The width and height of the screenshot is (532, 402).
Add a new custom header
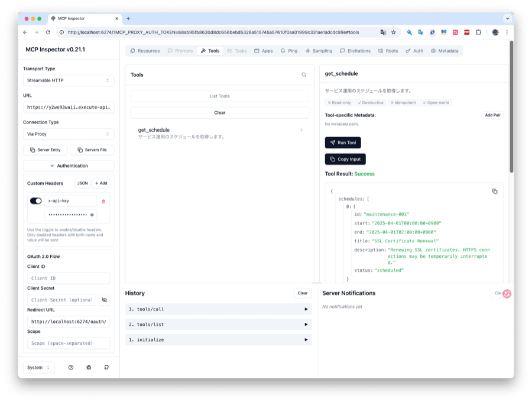[x=101, y=183]
